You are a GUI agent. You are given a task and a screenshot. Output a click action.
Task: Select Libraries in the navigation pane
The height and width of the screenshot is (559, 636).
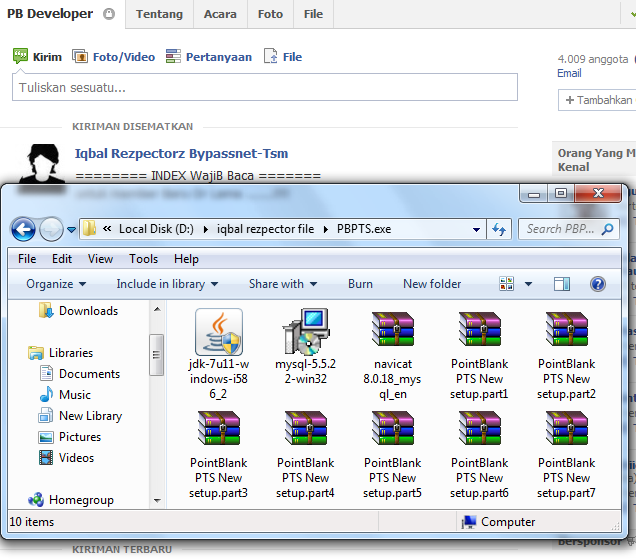point(61,353)
